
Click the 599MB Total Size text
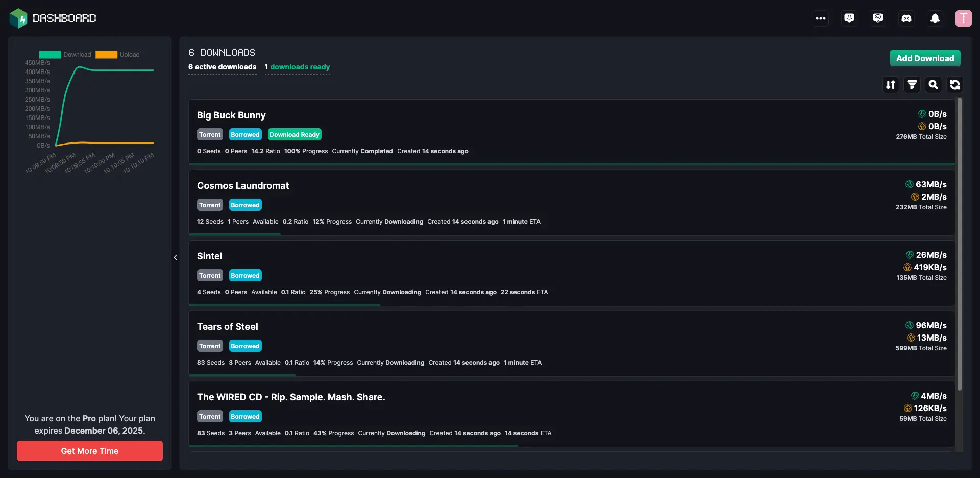[x=921, y=348]
